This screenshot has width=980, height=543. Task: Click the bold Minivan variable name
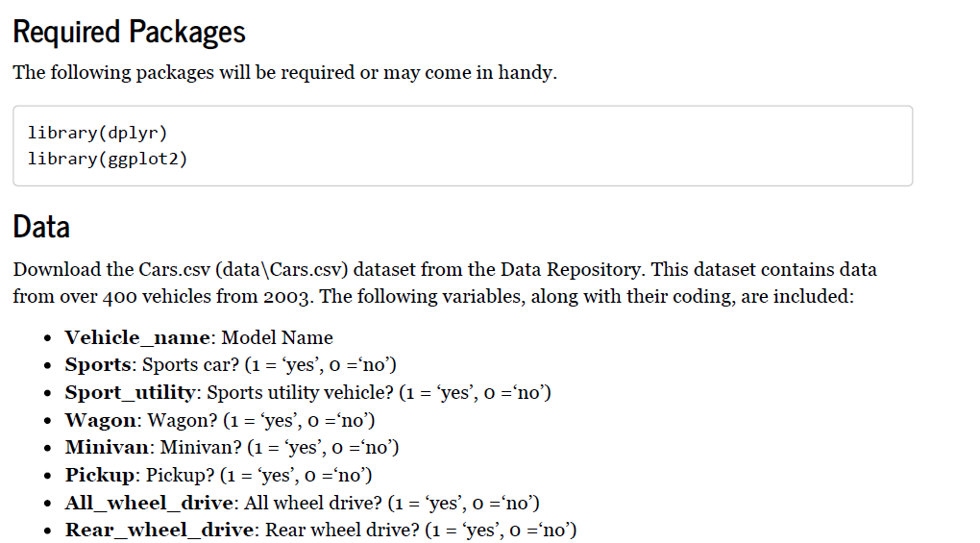[x=108, y=447]
